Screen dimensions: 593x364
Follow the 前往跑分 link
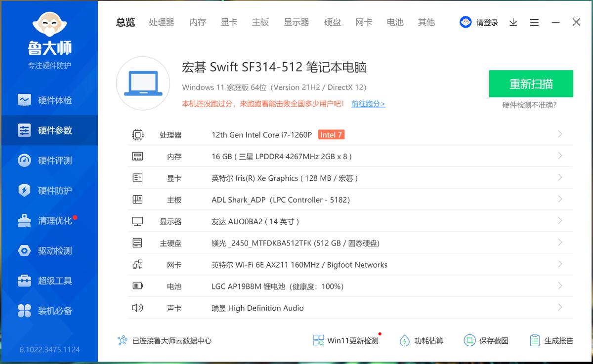(x=368, y=104)
